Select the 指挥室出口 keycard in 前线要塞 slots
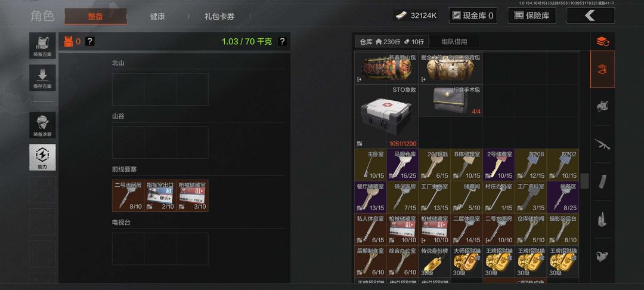 tap(160, 196)
